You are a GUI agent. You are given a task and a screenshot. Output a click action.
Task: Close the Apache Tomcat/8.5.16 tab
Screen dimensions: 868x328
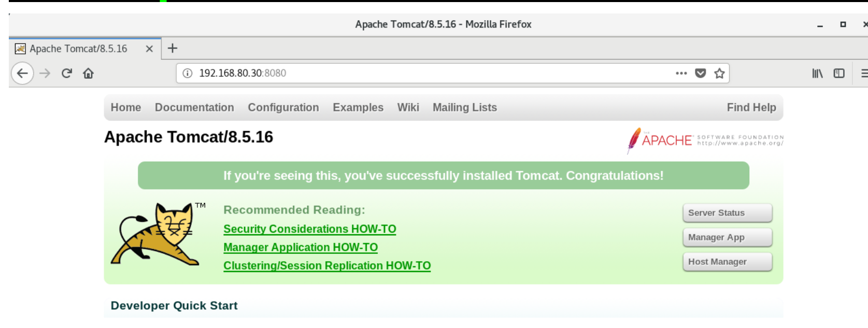click(149, 49)
